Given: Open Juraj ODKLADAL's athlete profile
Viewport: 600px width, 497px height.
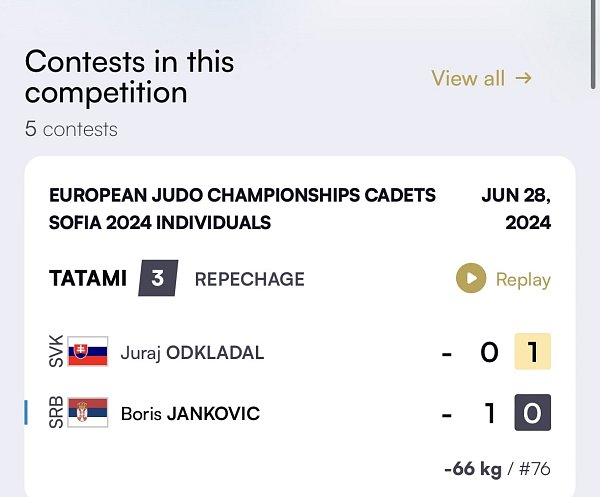Looking at the screenshot, I should click(x=192, y=352).
